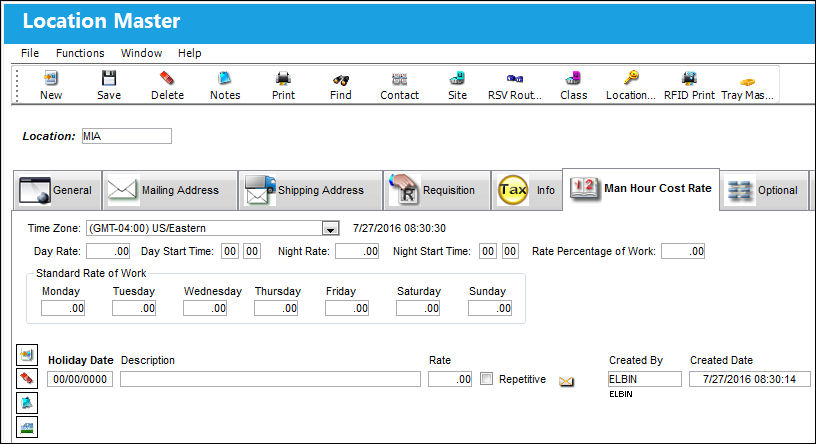Click the ELBIN text below Created By
Viewport: 816px width, 444px height.
pyautogui.click(x=621, y=395)
